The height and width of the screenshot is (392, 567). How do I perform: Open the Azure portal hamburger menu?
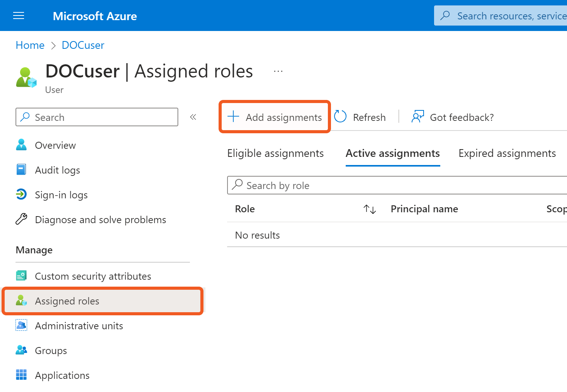pos(19,15)
